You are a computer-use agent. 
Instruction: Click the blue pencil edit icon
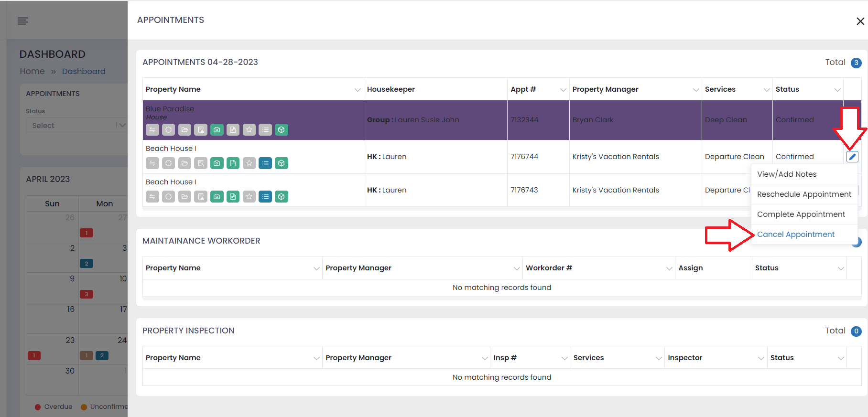[852, 157]
